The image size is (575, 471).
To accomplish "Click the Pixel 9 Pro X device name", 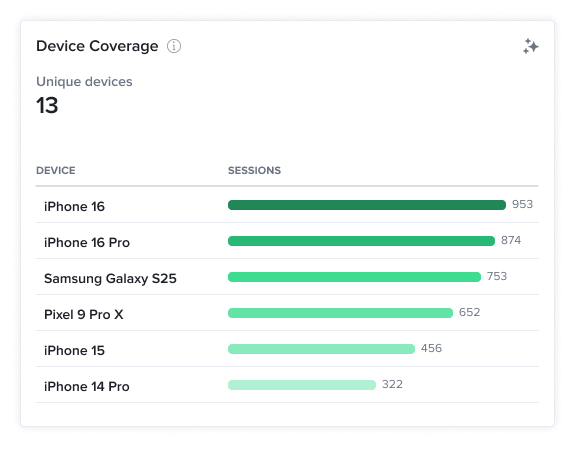I will [x=84, y=314].
